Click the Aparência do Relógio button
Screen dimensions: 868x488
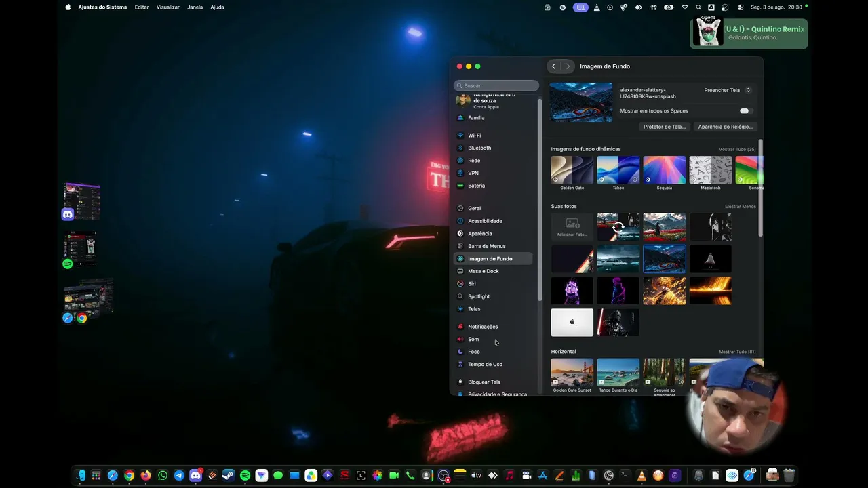point(725,127)
